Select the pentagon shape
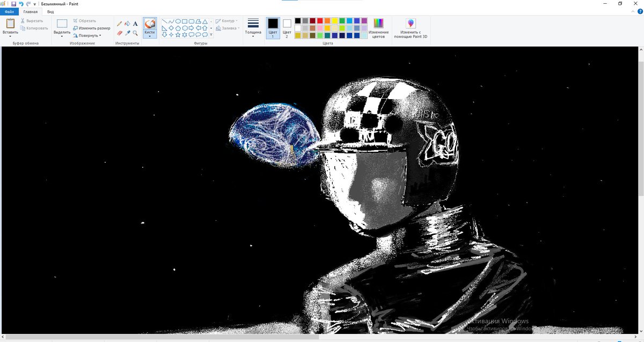 click(178, 28)
